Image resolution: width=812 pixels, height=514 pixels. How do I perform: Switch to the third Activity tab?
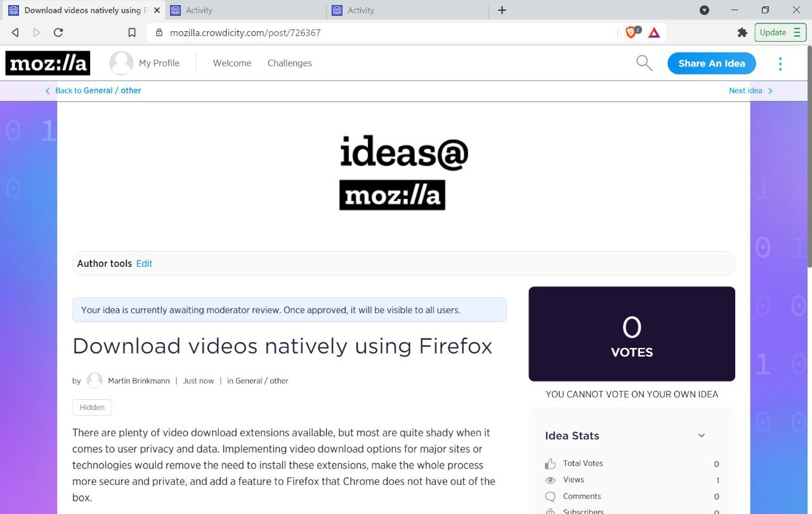[408, 10]
